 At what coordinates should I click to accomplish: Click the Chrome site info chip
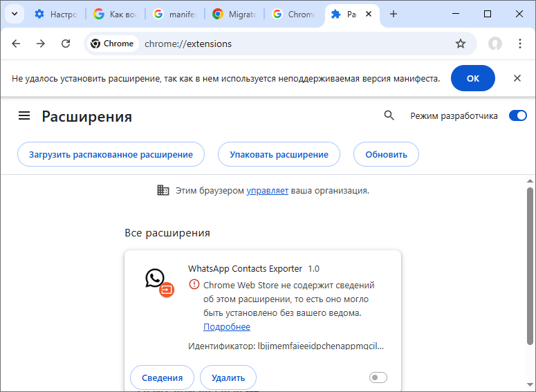tap(113, 44)
